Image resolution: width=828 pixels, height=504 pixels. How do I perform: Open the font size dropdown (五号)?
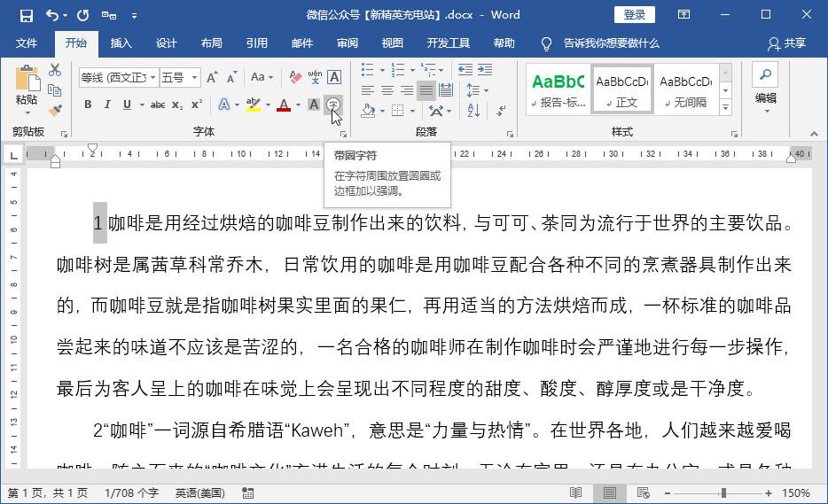tap(195, 78)
